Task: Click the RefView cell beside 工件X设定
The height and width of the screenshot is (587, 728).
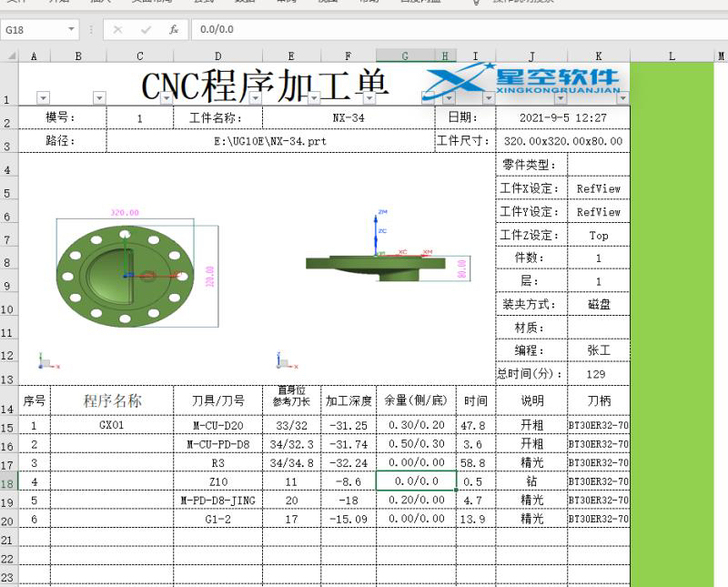Action: pos(598,189)
